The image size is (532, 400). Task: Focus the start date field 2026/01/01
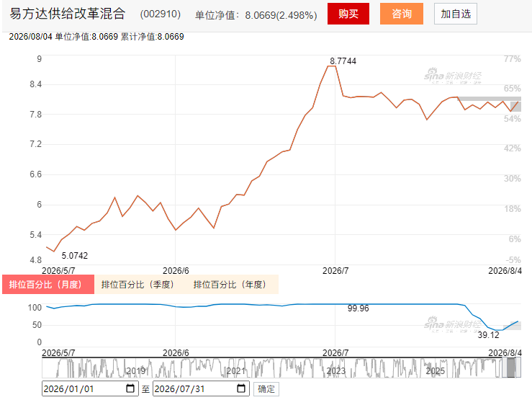click(90, 388)
